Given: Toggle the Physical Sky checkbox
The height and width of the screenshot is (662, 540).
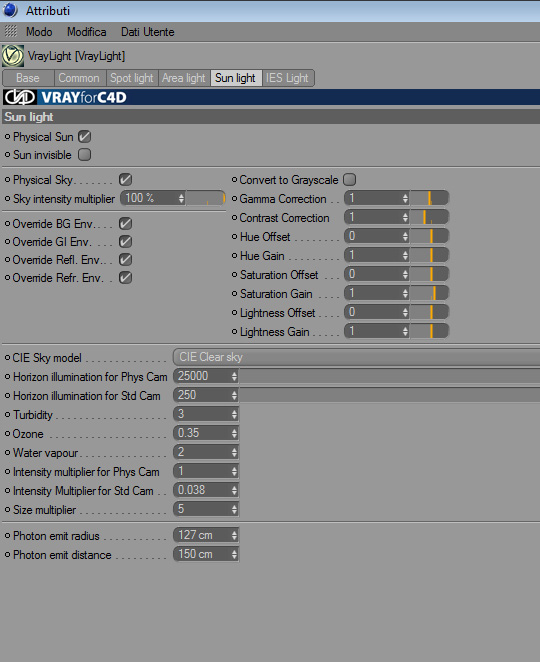Looking at the screenshot, I should (x=125, y=179).
